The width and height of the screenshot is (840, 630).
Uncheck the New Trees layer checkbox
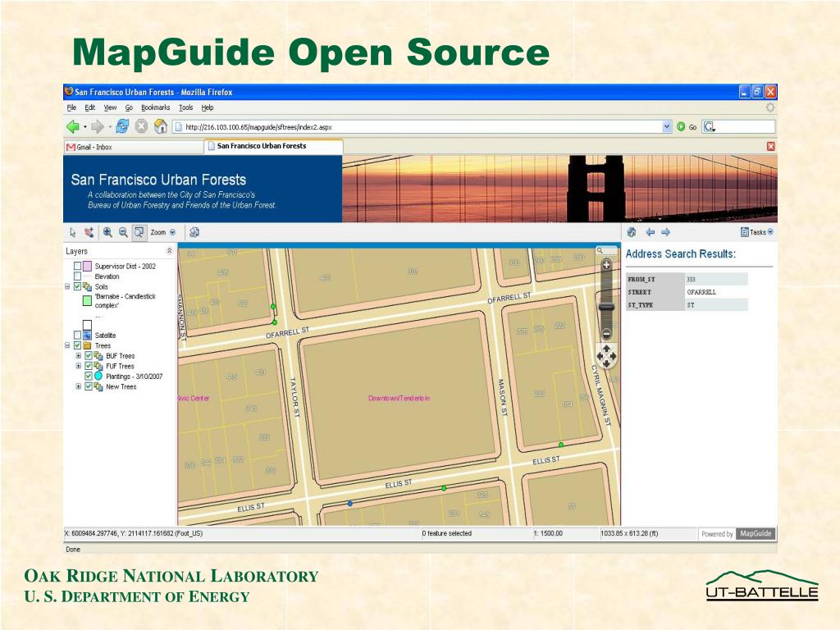tap(89, 386)
